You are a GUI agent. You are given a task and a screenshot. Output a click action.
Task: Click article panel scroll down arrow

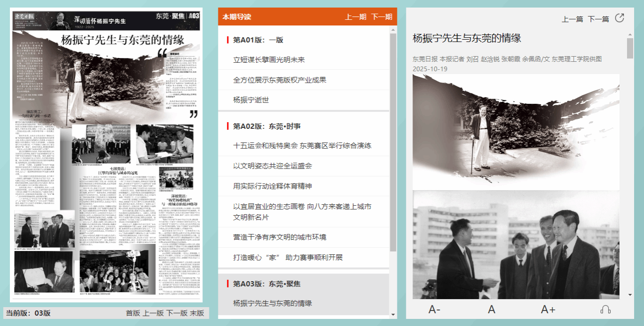pyautogui.click(x=630, y=295)
